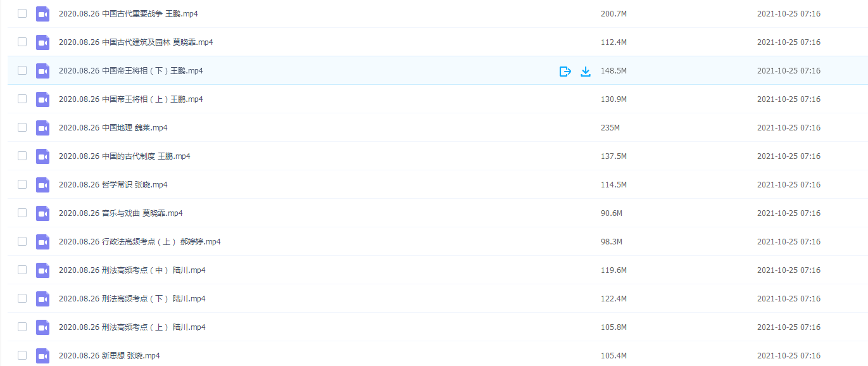Open file 刑法高频考点（下）陆川.mp4
Viewport: 868px width, 366px height.
click(x=132, y=299)
